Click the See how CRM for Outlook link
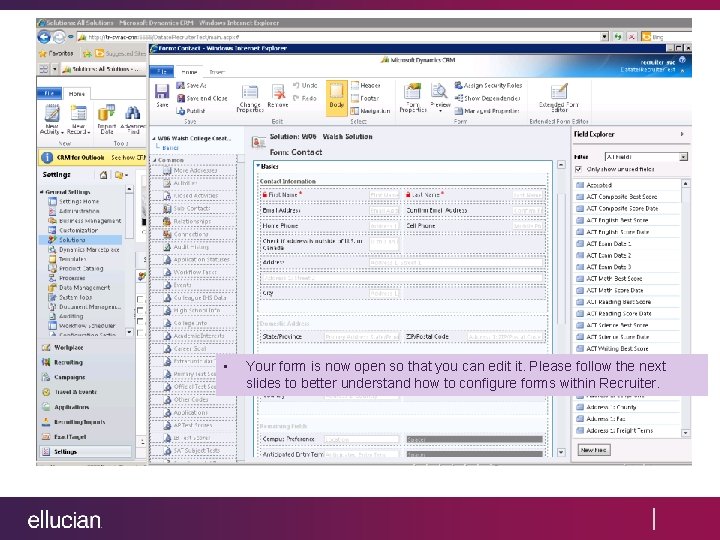The image size is (720, 540). [129, 158]
